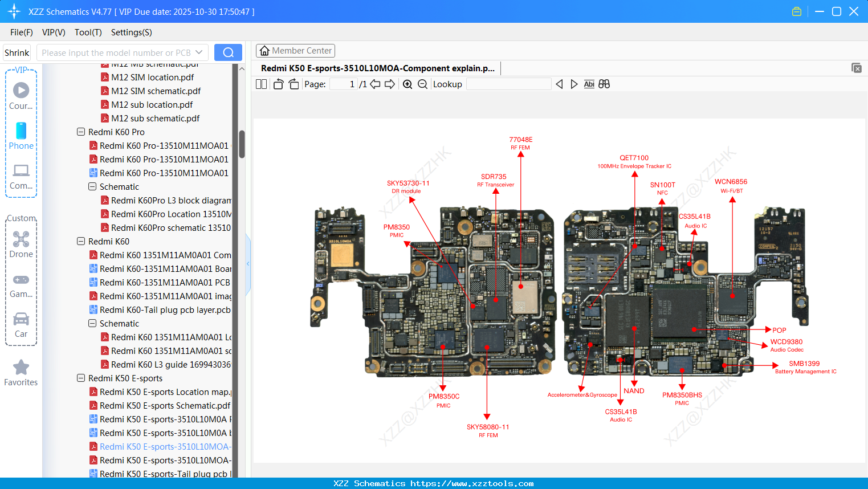
Task: Open the Member Center
Action: [x=295, y=50]
